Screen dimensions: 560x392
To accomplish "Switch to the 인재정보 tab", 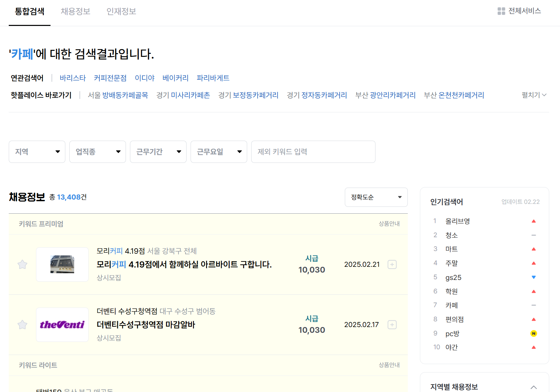I will click(x=121, y=11).
